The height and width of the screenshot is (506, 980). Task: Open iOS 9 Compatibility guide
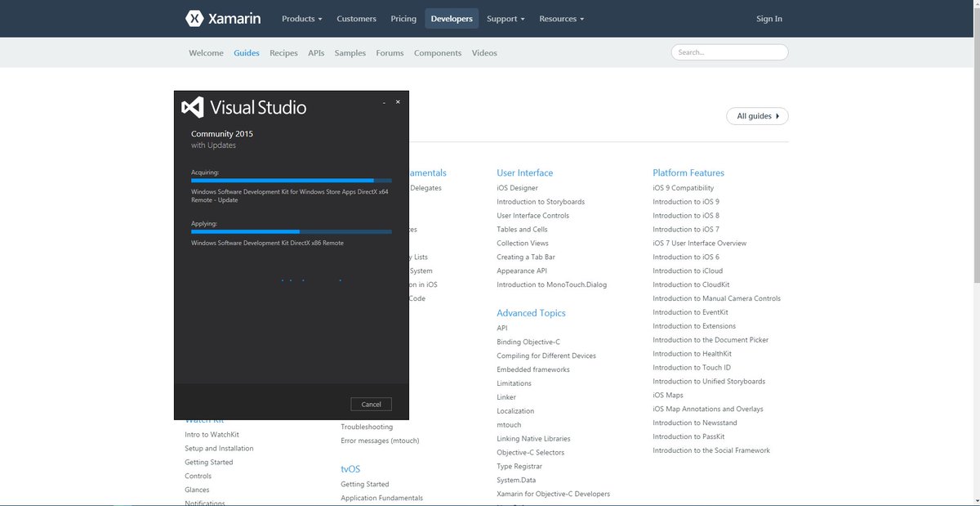(684, 188)
